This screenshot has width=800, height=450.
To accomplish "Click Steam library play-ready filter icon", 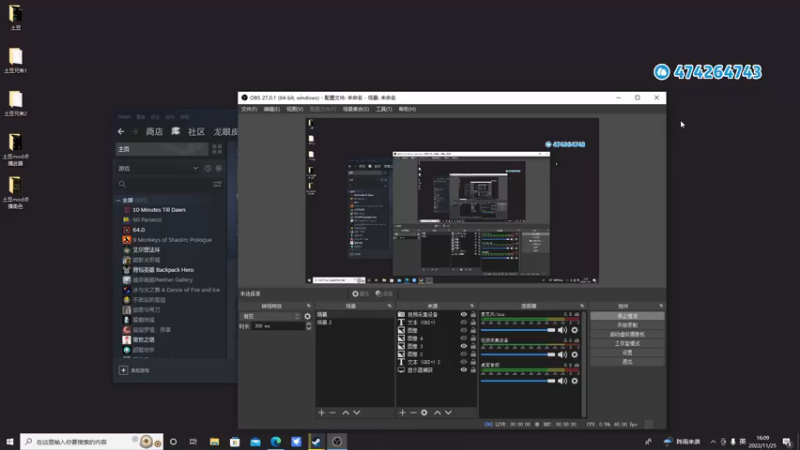I will point(219,168).
